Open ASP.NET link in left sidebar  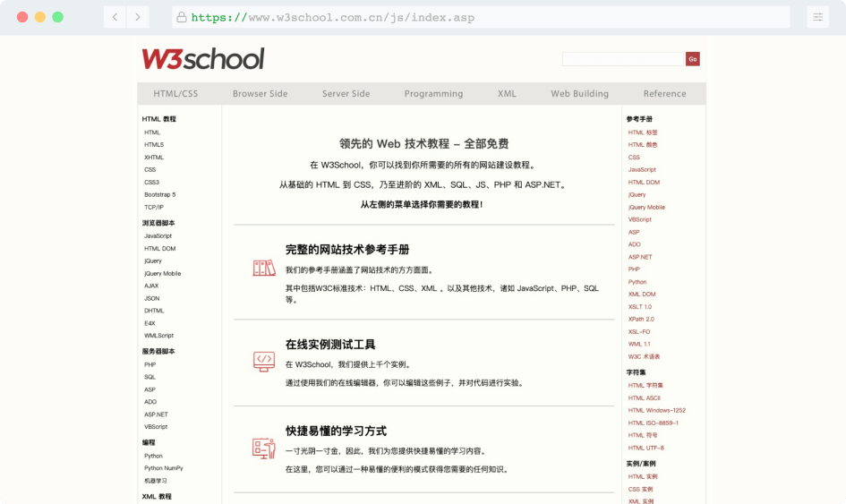click(156, 414)
